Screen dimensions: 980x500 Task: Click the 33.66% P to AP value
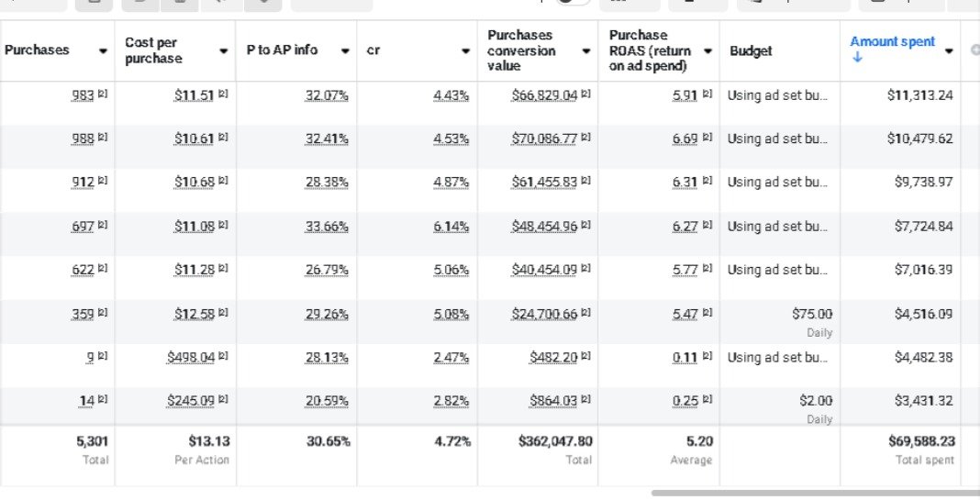(x=327, y=227)
